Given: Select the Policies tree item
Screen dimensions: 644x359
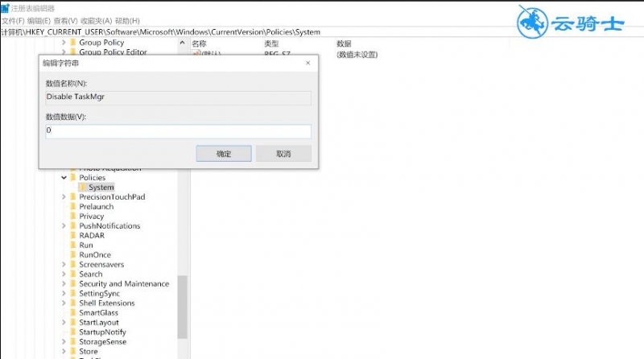Looking at the screenshot, I should [x=93, y=177].
